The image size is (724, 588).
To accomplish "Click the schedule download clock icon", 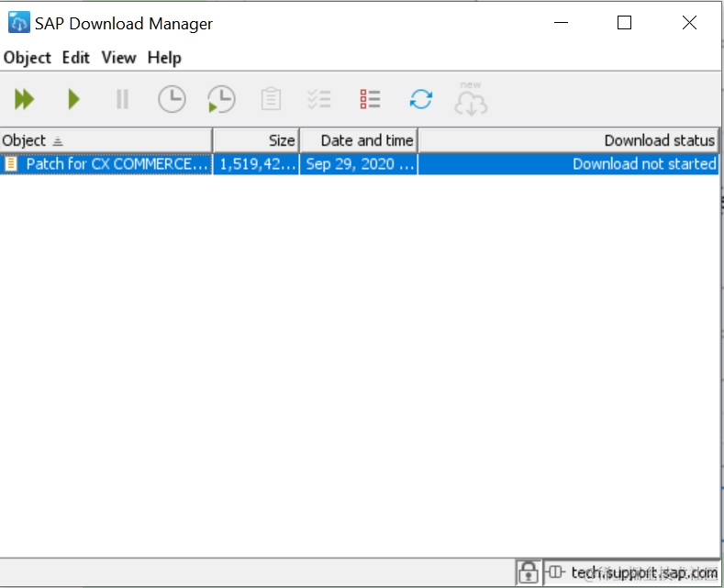I will point(172,99).
